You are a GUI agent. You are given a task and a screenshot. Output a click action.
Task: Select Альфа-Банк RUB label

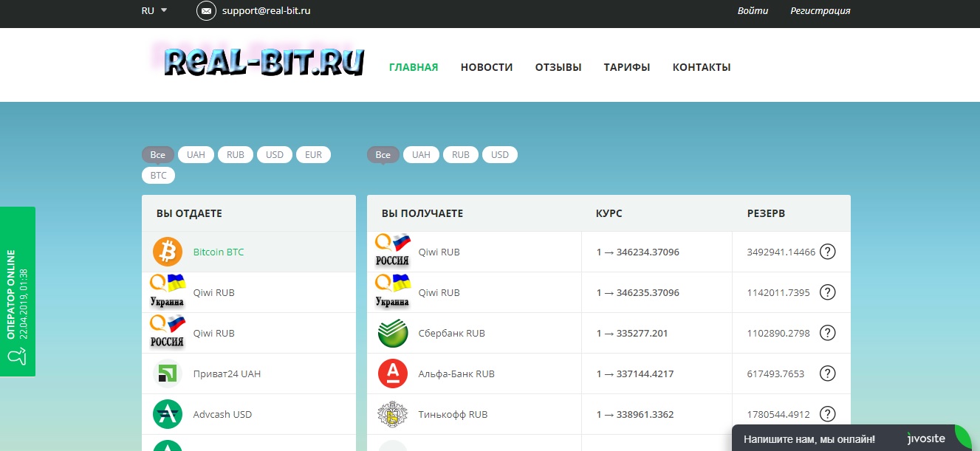456,374
